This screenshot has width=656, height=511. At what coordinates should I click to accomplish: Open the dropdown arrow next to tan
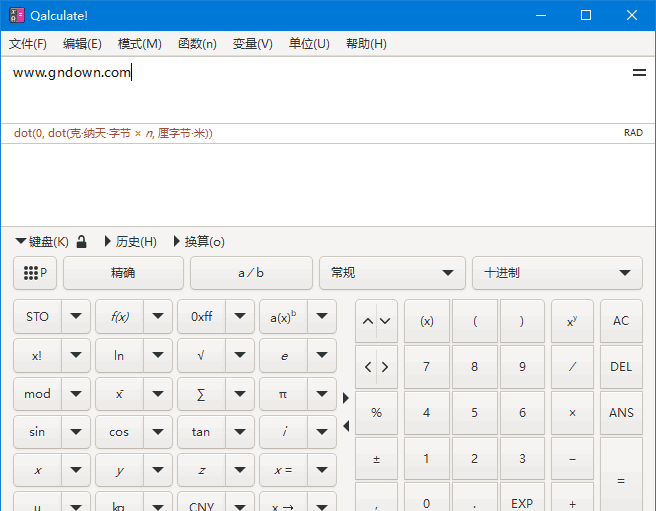(240, 432)
